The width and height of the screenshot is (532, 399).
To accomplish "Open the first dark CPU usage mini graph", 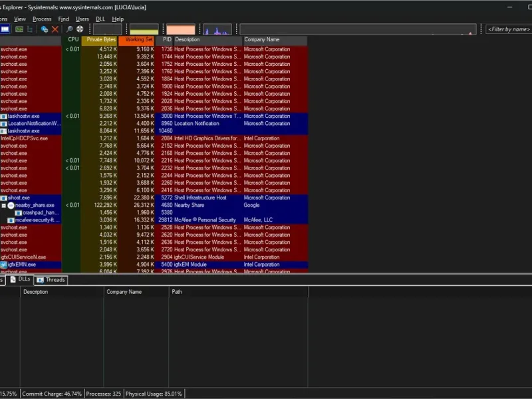I will point(107,29).
